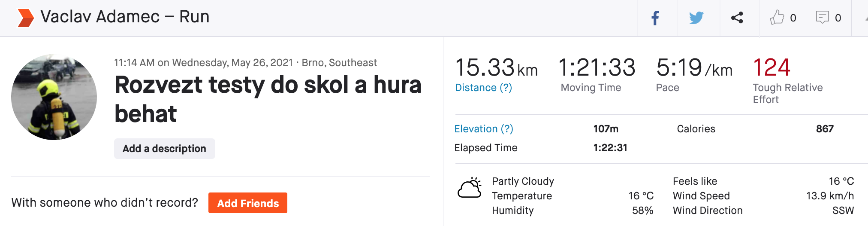Screen dimensions: 868x226
Task: Click the partly cloudy weather icon
Action: click(470, 188)
